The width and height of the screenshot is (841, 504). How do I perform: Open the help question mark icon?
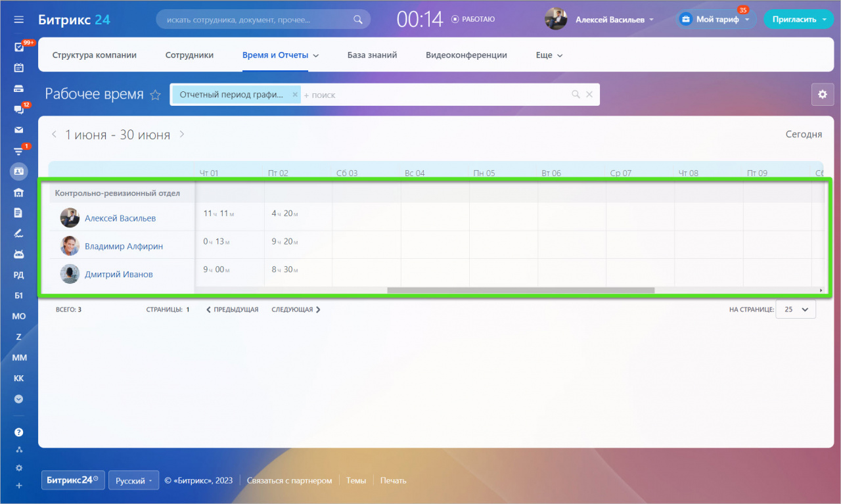(18, 432)
